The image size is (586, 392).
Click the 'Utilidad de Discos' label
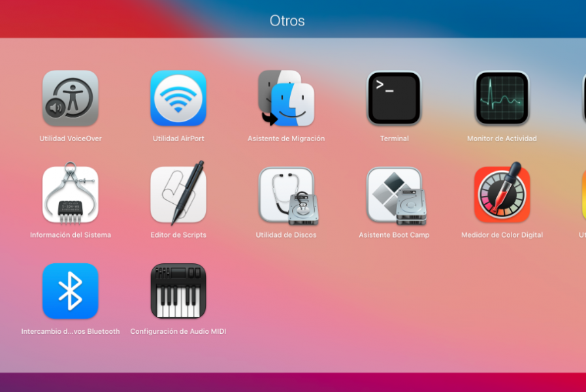point(286,235)
